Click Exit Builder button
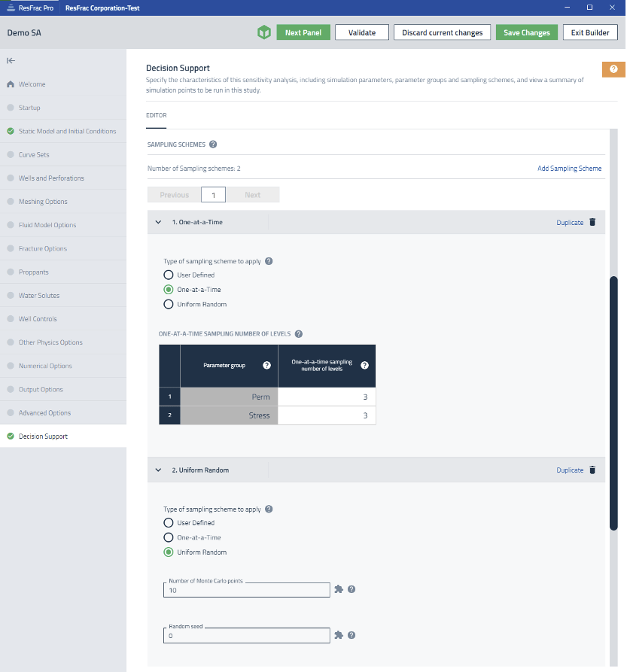Screen dimensions: 627x672 tap(590, 32)
